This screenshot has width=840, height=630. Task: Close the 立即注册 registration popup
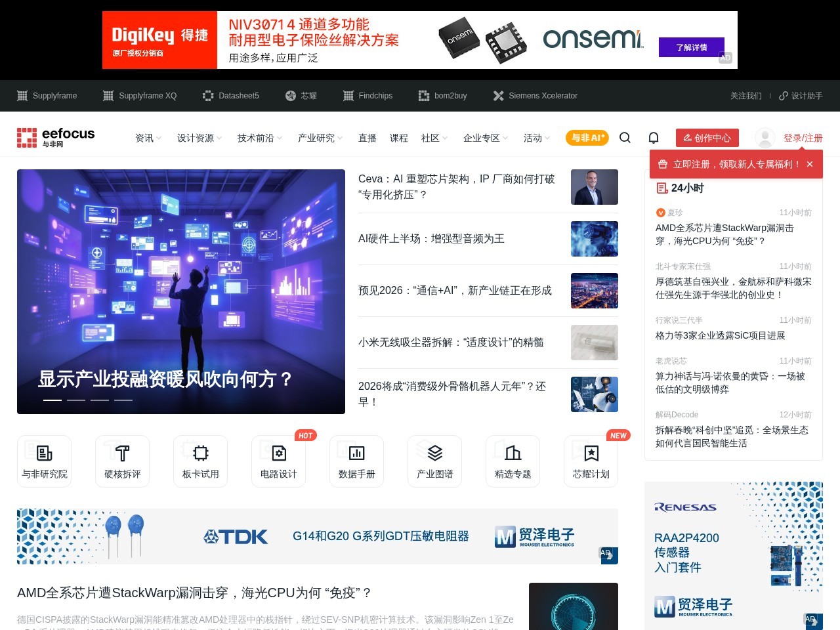click(810, 164)
